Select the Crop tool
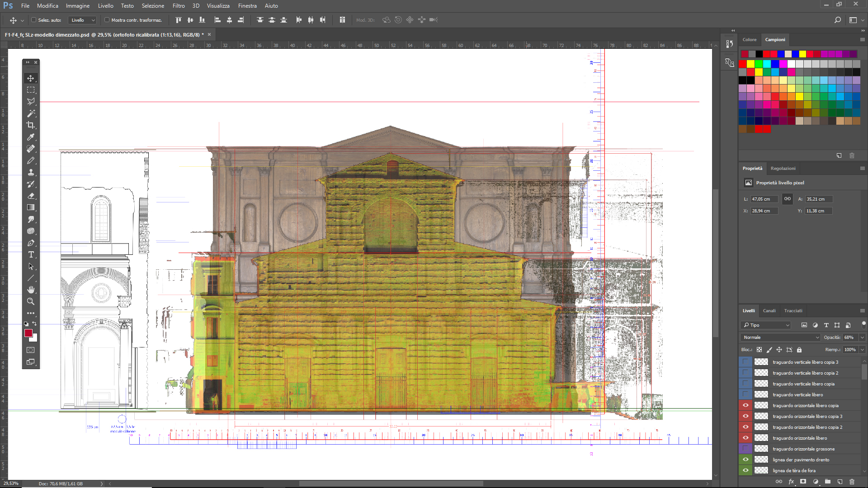Image resolution: width=868 pixels, height=488 pixels. pyautogui.click(x=31, y=125)
